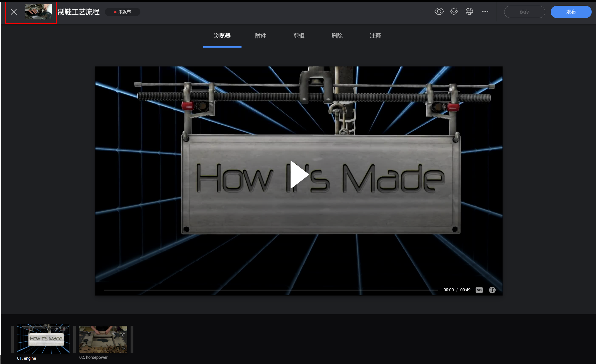Click the 02. horsepower label
The height and width of the screenshot is (364, 596).
pos(93,357)
